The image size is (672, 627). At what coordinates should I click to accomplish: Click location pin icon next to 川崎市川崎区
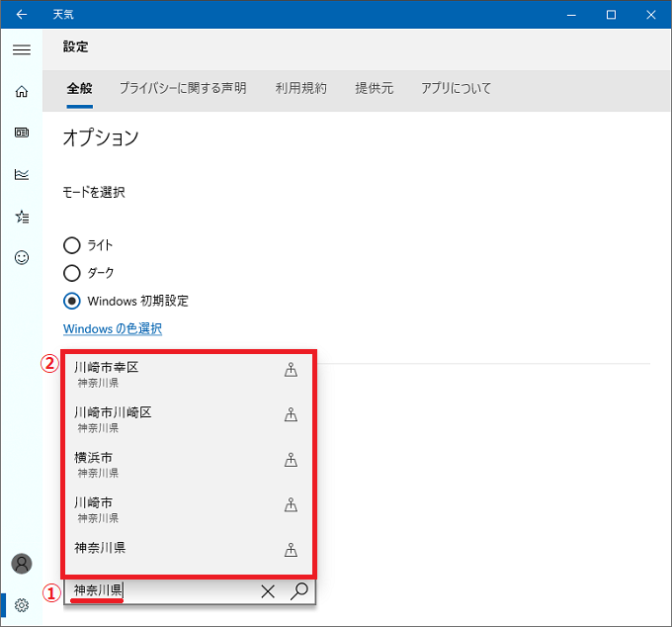291,414
